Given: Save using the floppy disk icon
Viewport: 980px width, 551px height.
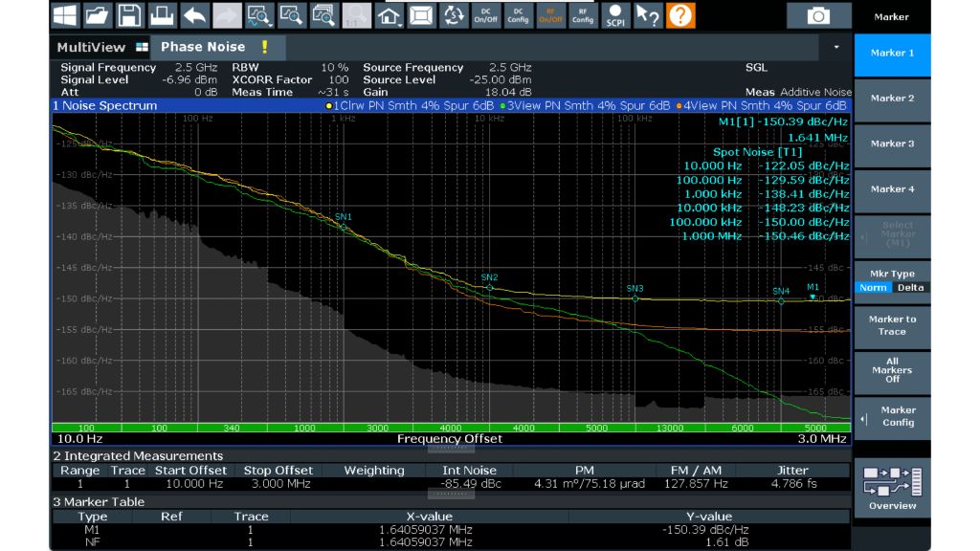Looking at the screenshot, I should (129, 15).
